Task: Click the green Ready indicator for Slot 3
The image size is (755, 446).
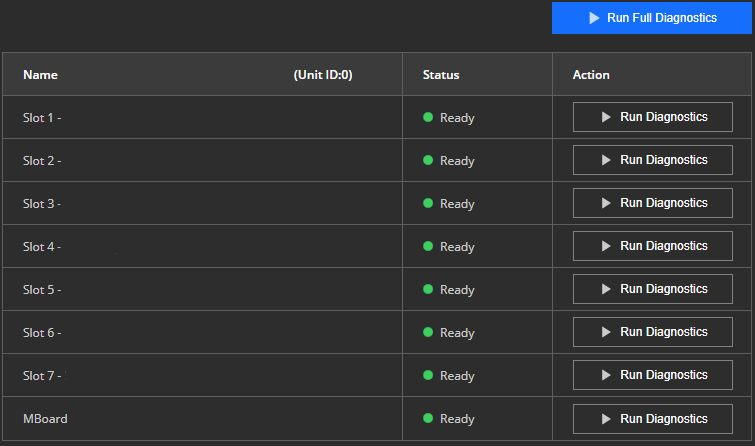Action: tap(428, 203)
